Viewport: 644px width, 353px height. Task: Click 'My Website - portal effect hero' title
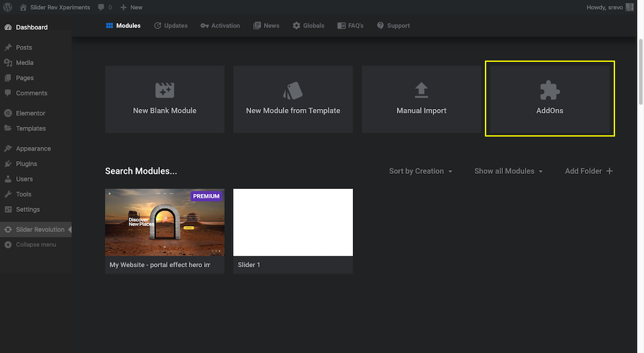tap(160, 265)
